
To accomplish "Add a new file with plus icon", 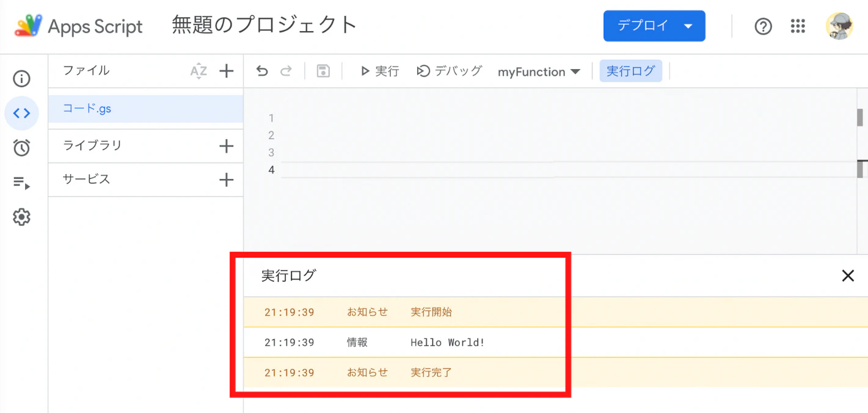I will [227, 71].
